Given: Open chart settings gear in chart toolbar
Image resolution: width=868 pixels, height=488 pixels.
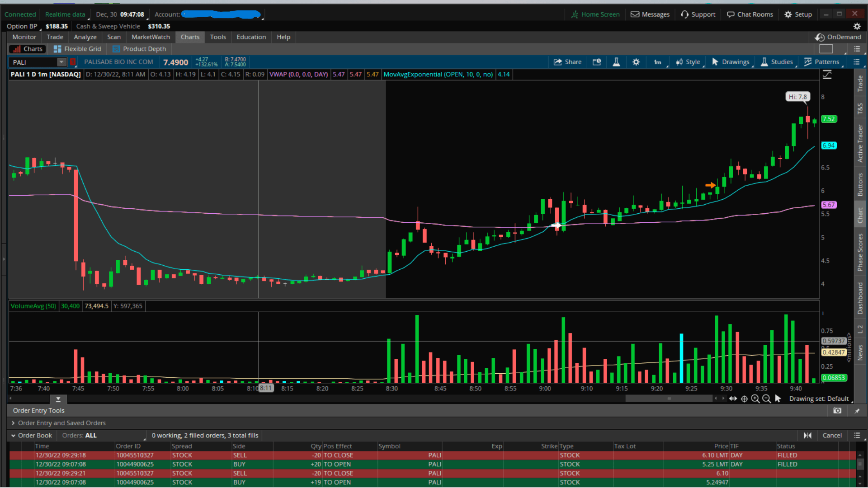Looking at the screenshot, I should pos(636,62).
